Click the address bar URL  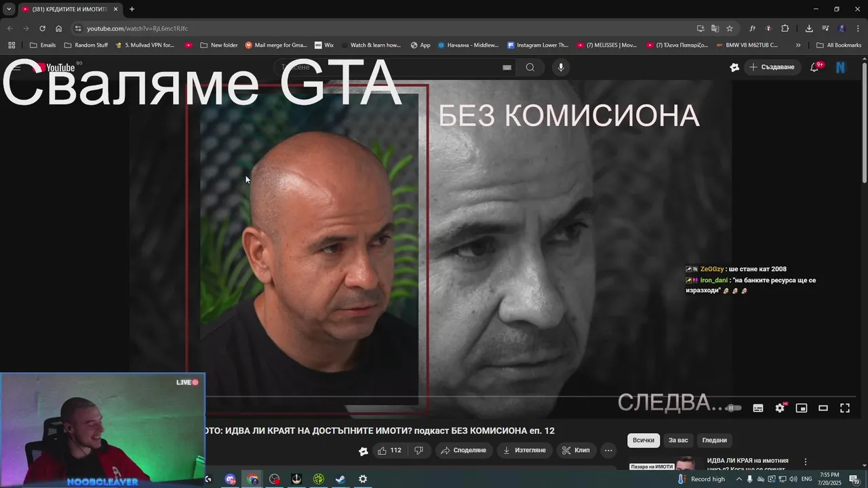tap(137, 28)
